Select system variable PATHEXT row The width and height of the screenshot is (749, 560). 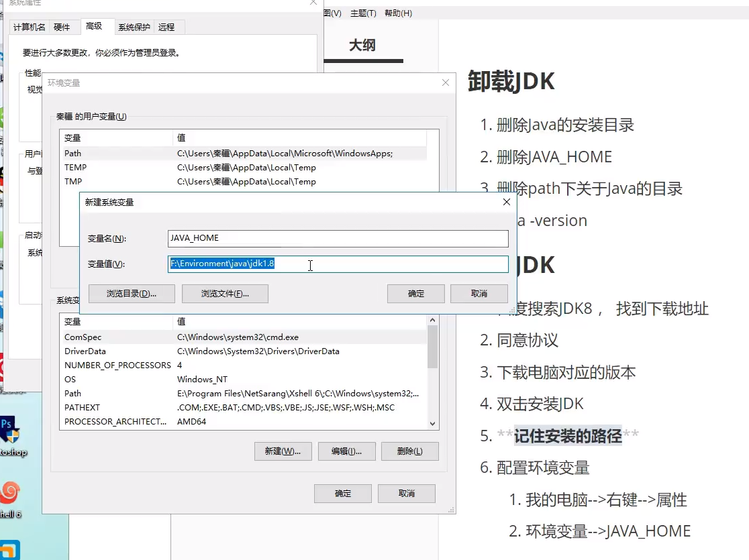click(244, 408)
